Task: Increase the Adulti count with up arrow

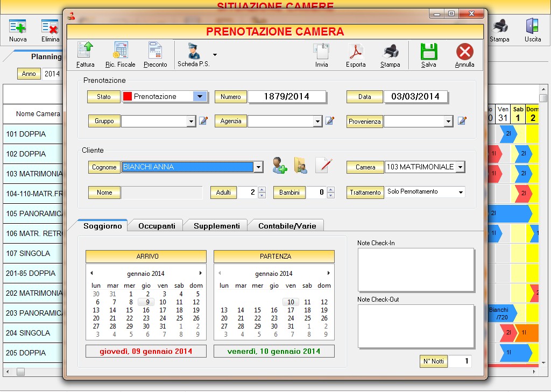Action: [x=262, y=189]
